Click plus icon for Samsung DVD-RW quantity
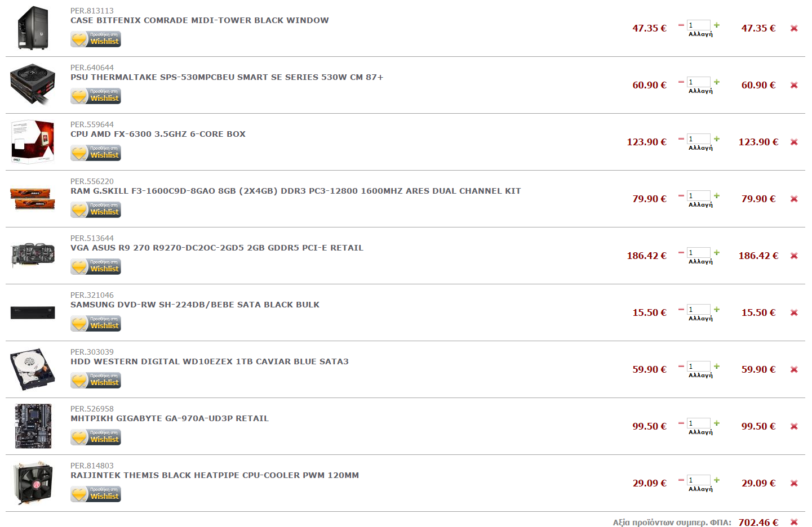 point(717,309)
